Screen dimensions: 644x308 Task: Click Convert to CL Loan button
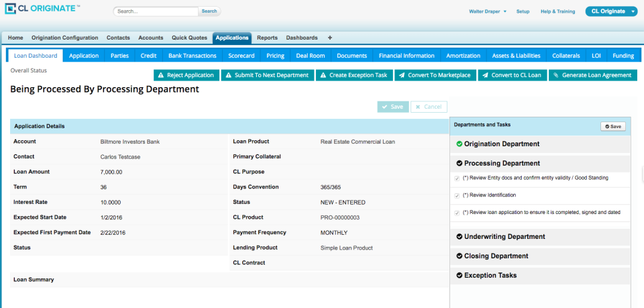(513, 75)
